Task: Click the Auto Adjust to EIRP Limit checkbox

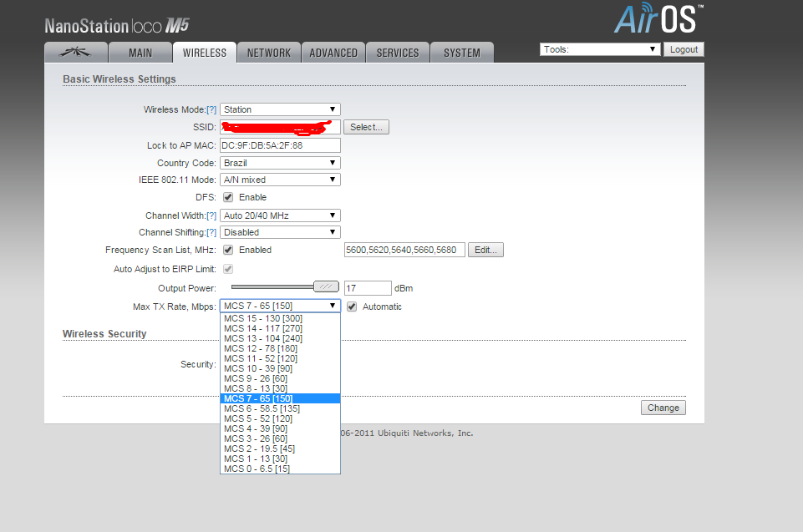Action: coord(228,269)
